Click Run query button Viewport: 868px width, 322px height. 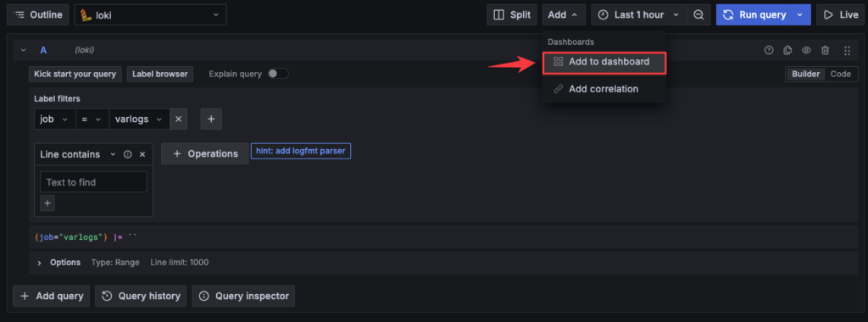click(753, 15)
